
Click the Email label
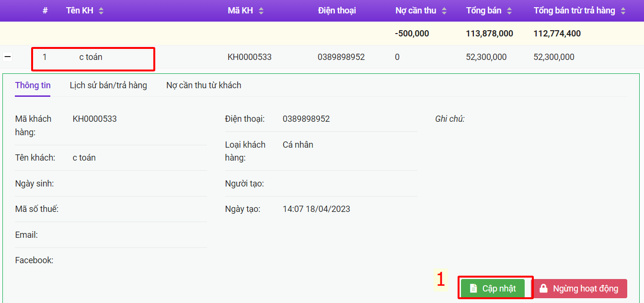tap(26, 235)
